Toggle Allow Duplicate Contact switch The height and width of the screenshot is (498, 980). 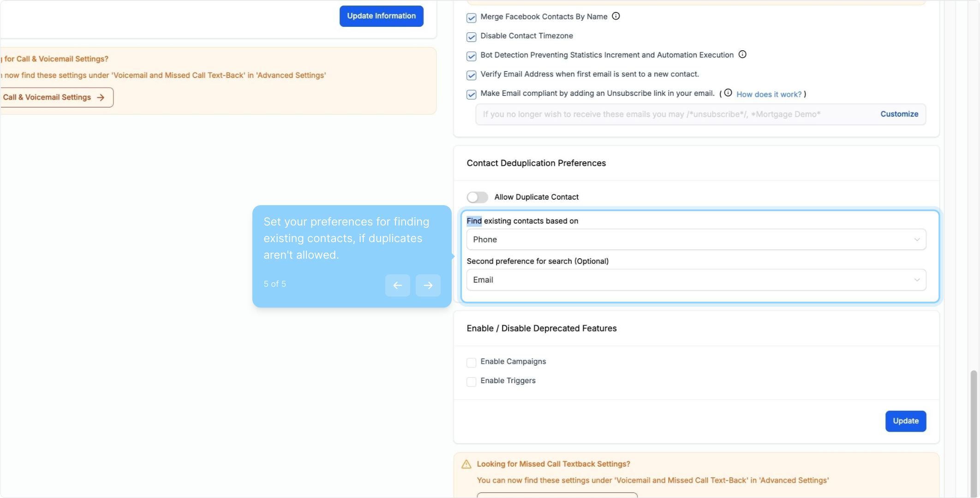pyautogui.click(x=477, y=197)
